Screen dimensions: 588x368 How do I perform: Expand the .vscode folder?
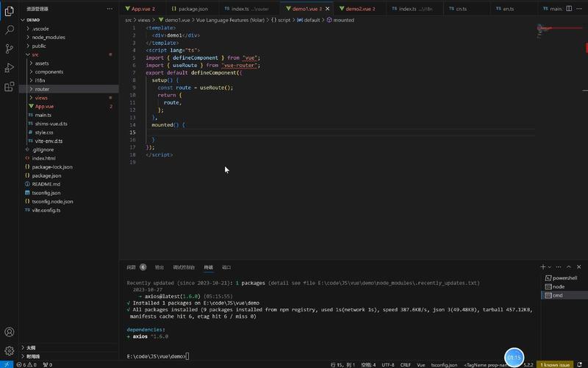[x=69, y=29]
